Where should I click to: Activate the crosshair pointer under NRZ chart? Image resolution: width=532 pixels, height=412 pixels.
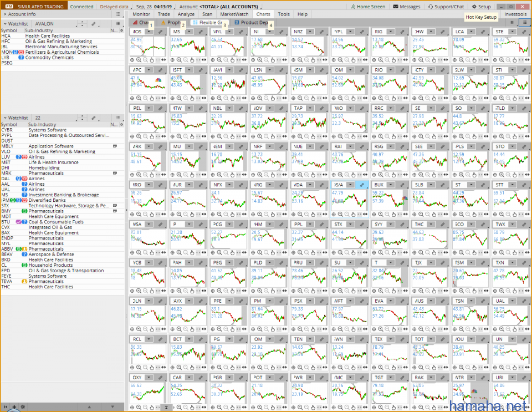(294, 60)
